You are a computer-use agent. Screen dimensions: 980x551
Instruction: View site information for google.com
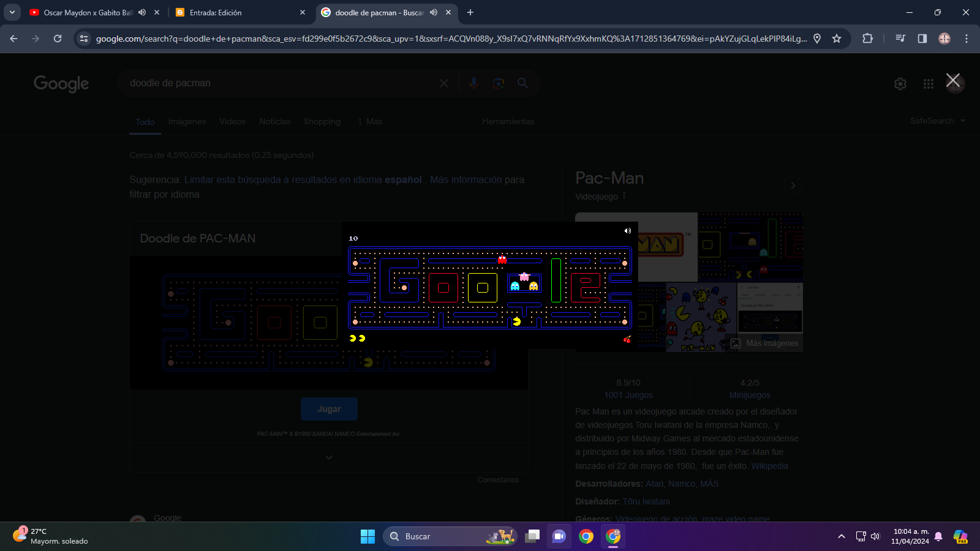pos(84,39)
